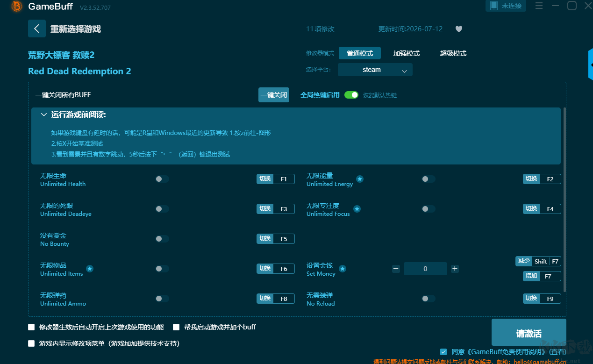Click the back arrow icon beside 重新选择游戏

coord(37,29)
